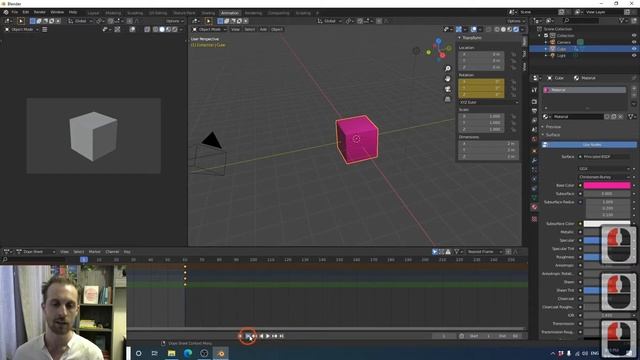Click the pan hand icon in viewport
640x360 pixels.
pyautogui.click(x=448, y=79)
